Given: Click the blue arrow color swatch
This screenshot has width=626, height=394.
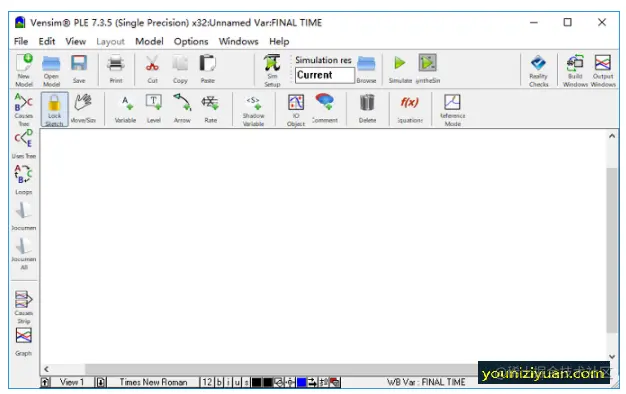Looking at the screenshot, I should (301, 382).
